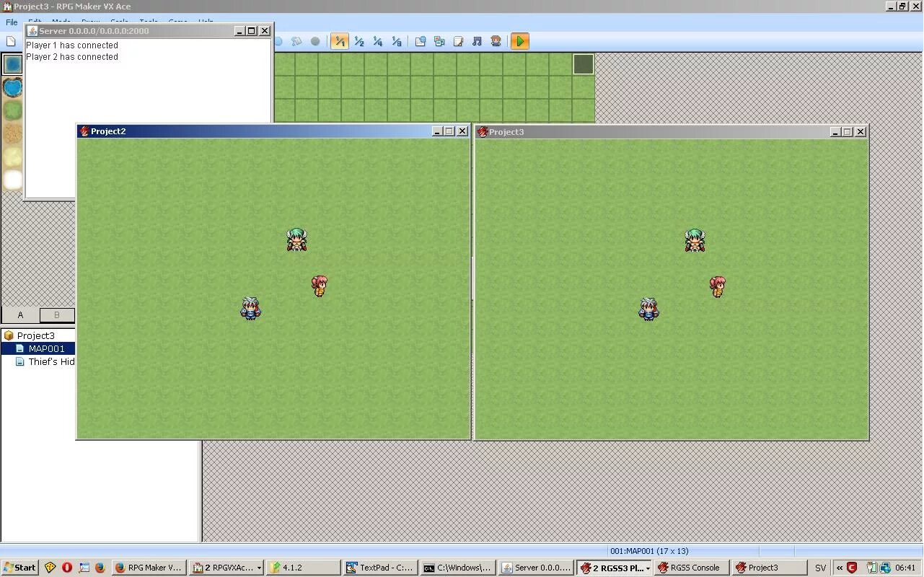
Task: Click 'Player 1 has connected' log line
Action: pos(72,45)
